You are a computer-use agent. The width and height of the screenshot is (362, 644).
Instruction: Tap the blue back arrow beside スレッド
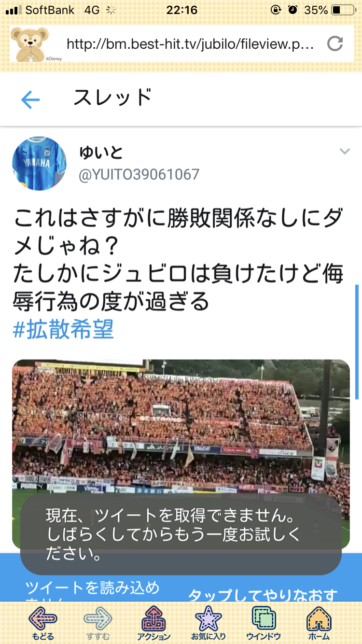[30, 100]
